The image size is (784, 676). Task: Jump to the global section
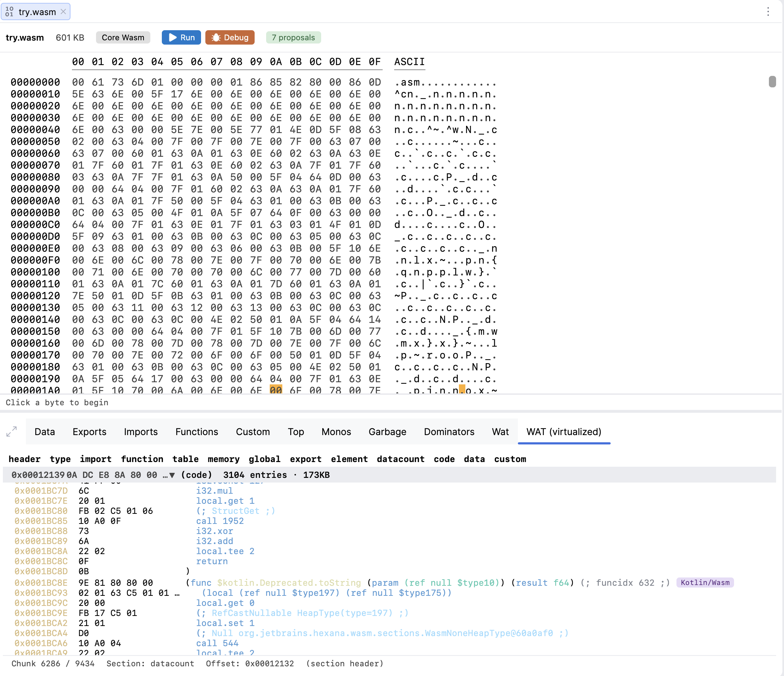264,459
